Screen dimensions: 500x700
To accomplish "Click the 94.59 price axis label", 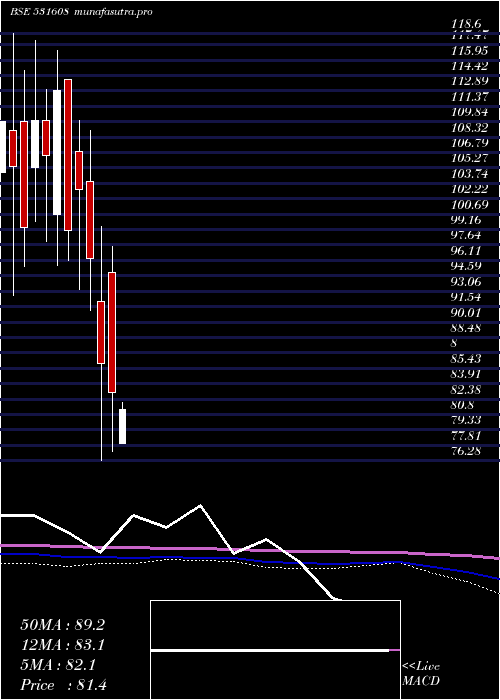I will click(467, 267).
